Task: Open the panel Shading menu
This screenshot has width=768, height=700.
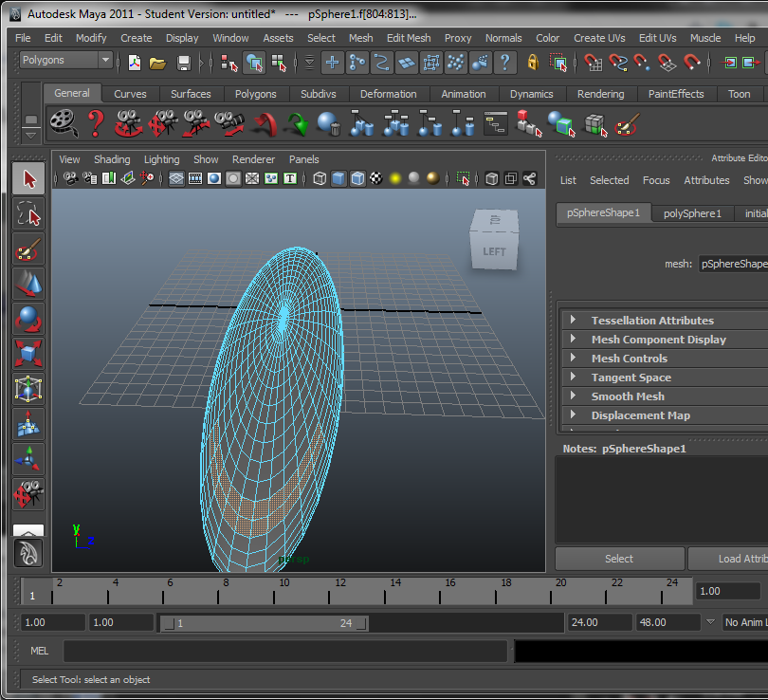Action: [x=112, y=159]
